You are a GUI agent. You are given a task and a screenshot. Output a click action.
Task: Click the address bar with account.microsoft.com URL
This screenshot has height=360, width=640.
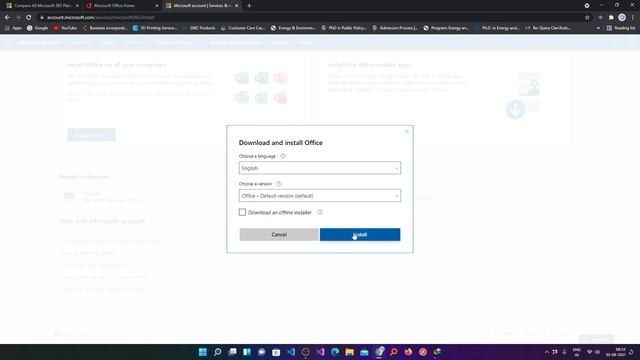(x=310, y=18)
